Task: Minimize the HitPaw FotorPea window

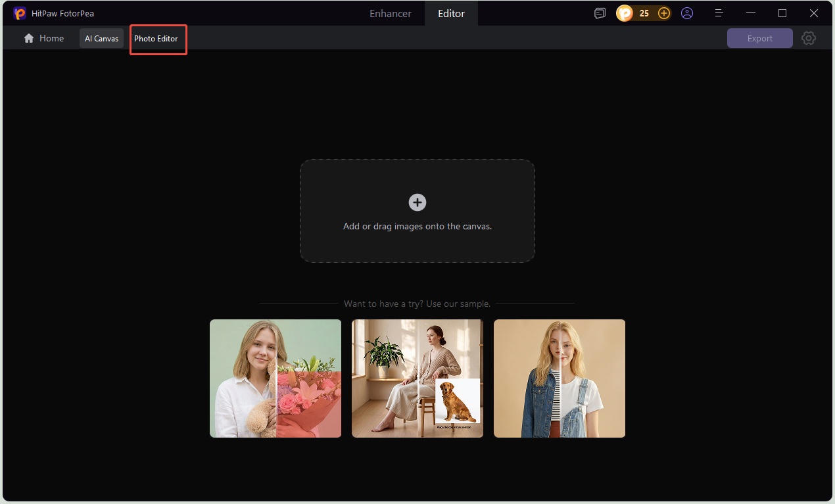Action: [751, 13]
